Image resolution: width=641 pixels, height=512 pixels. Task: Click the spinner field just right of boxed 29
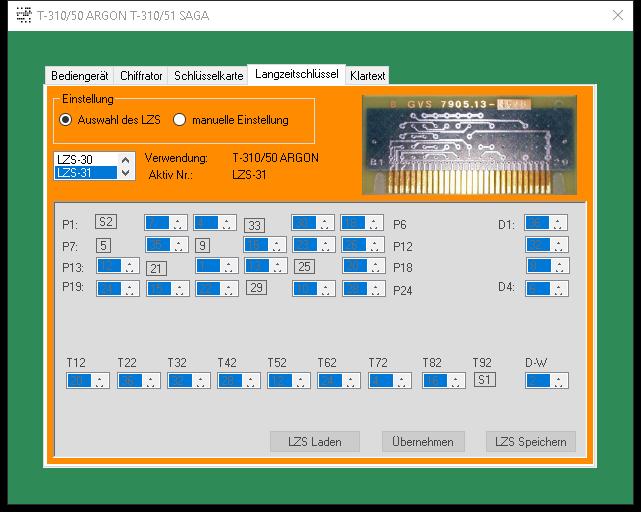314,289
